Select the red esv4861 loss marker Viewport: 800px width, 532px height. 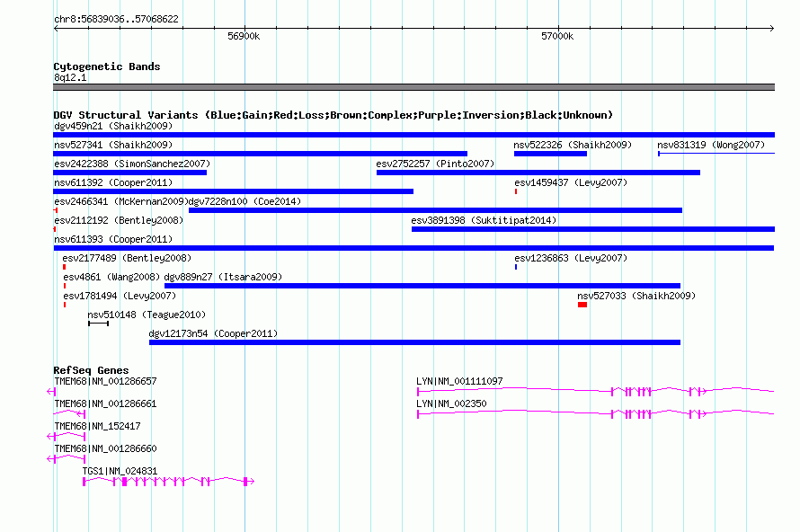click(x=65, y=286)
